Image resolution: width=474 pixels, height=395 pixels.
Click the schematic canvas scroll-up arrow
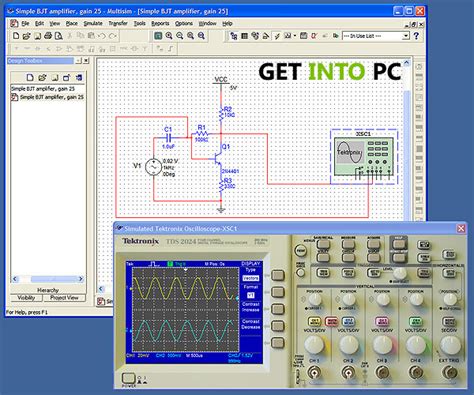[x=407, y=62]
